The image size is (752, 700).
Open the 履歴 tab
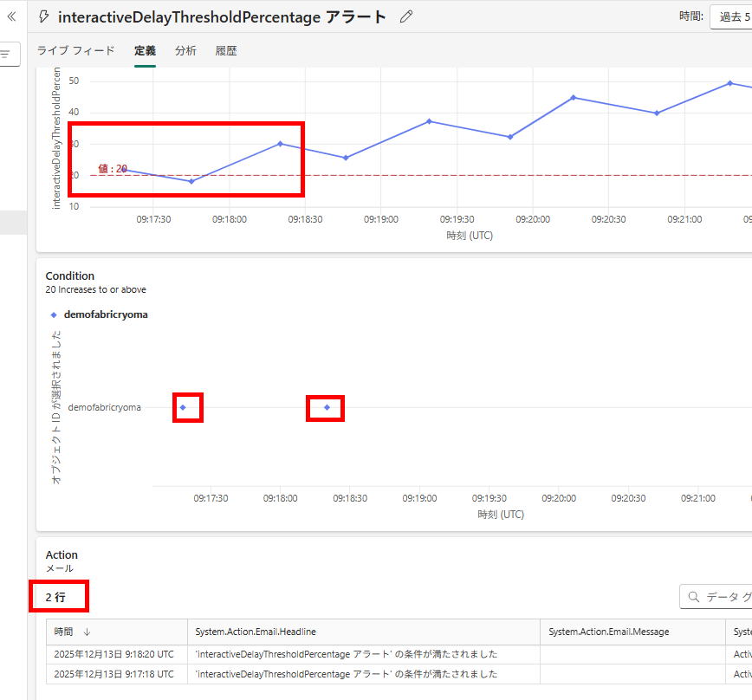[x=226, y=51]
